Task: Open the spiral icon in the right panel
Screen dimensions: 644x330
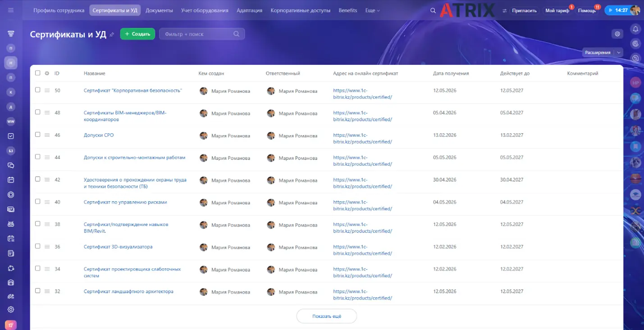Action: [x=635, y=44]
